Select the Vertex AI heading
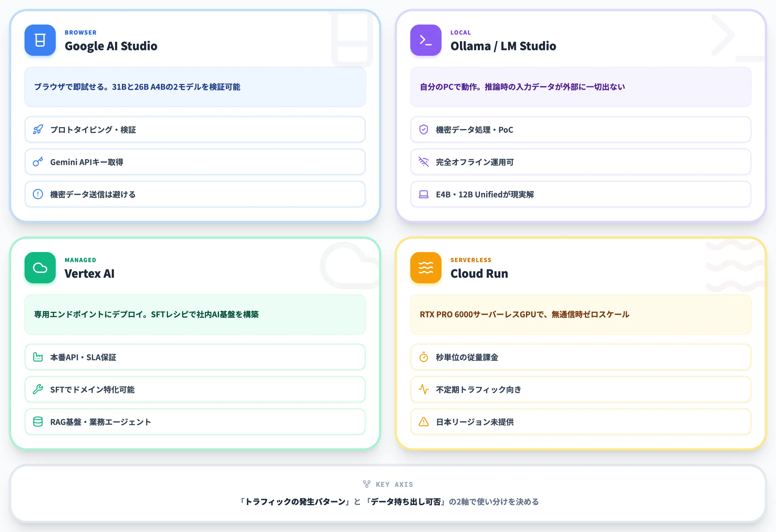The width and height of the screenshot is (776, 532). pyautogui.click(x=89, y=274)
